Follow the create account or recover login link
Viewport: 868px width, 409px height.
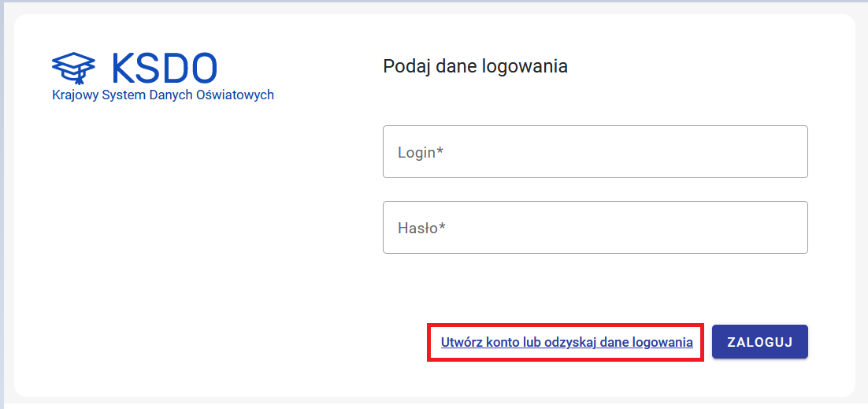(x=566, y=343)
